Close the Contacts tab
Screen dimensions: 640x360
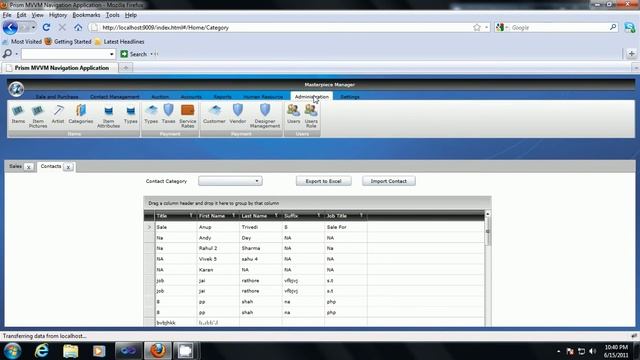(x=68, y=167)
